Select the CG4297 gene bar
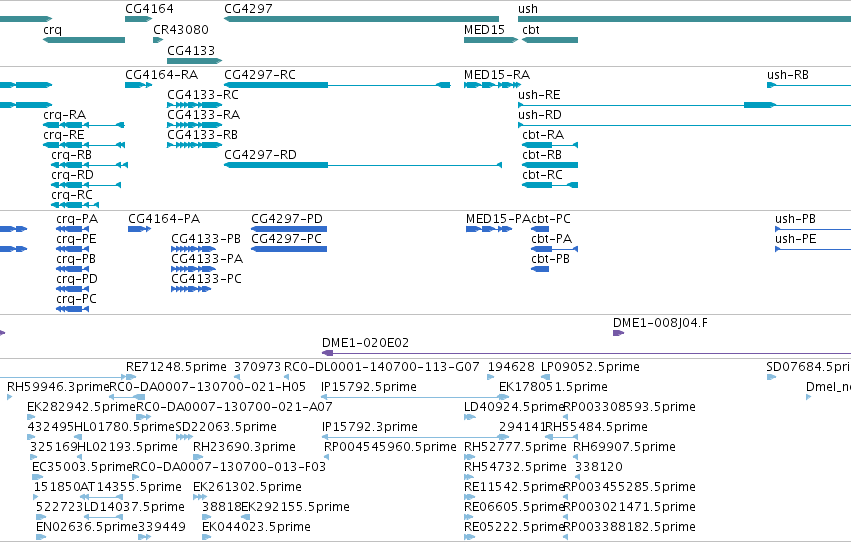The height and width of the screenshot is (542, 851). click(x=361, y=19)
